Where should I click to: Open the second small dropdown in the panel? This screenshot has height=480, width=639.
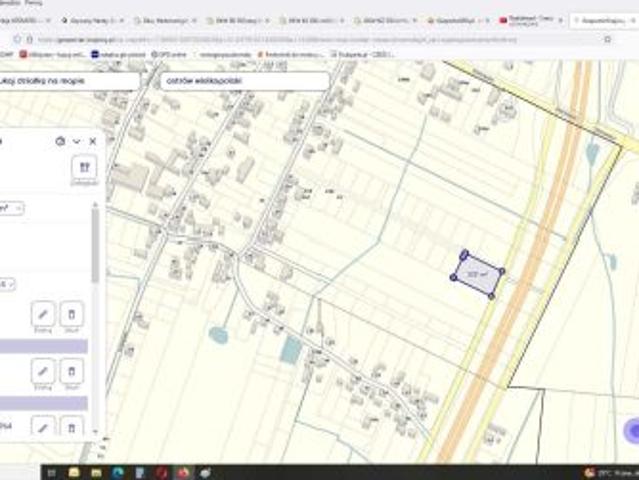pyautogui.click(x=7, y=284)
